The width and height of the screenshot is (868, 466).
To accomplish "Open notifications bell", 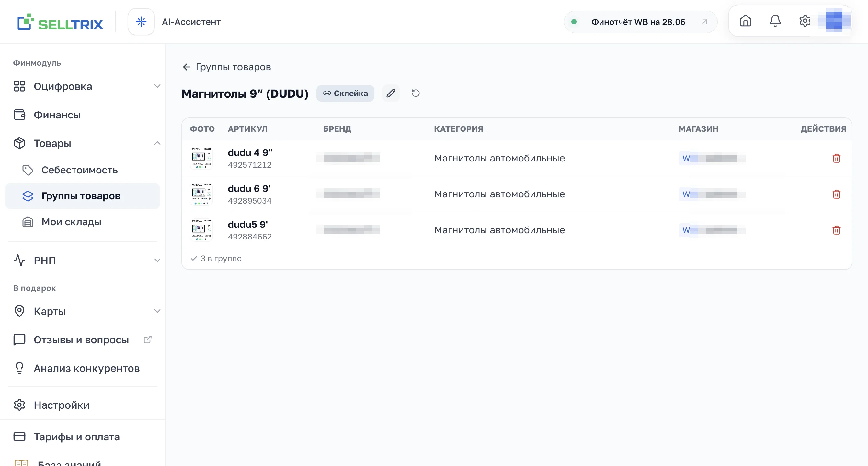I will pos(775,21).
